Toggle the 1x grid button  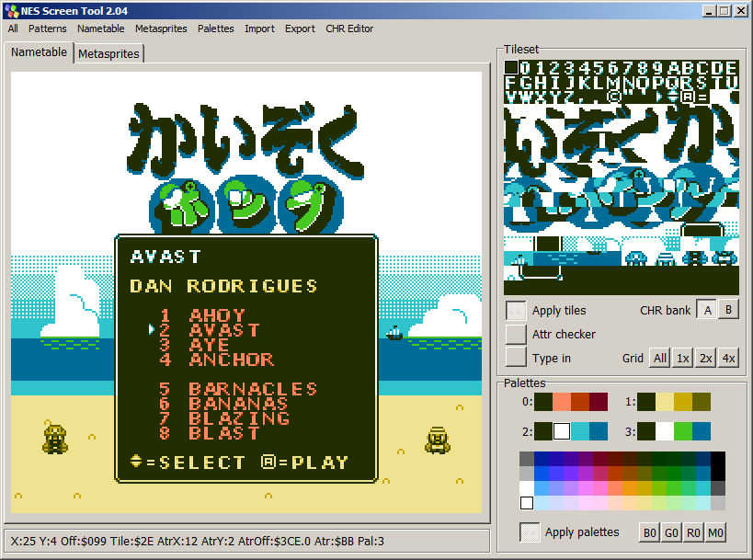click(x=683, y=358)
